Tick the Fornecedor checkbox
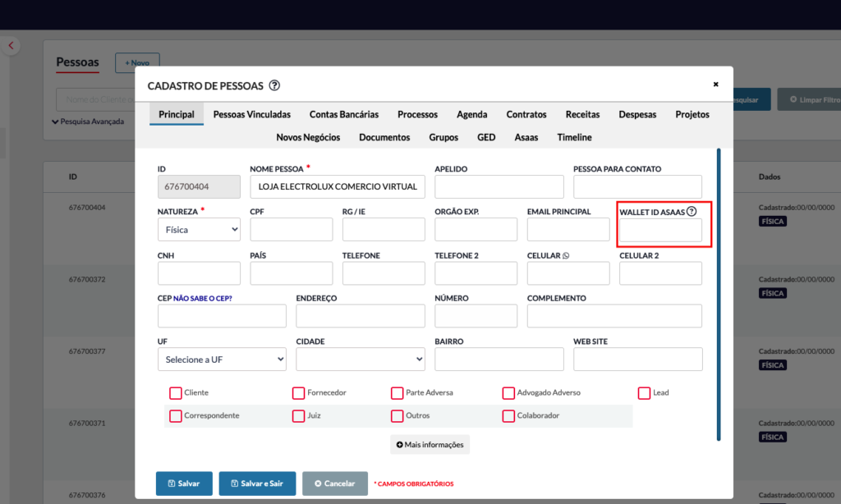The height and width of the screenshot is (504, 841). pyautogui.click(x=298, y=393)
